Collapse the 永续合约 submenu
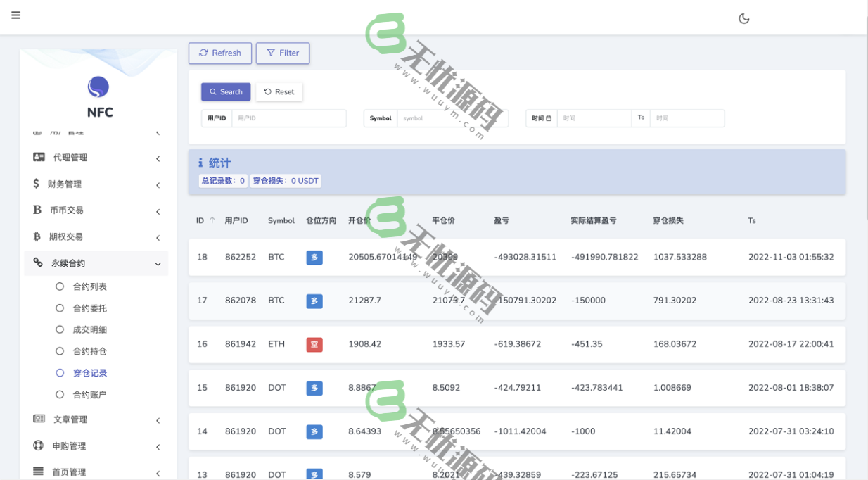 (158, 263)
